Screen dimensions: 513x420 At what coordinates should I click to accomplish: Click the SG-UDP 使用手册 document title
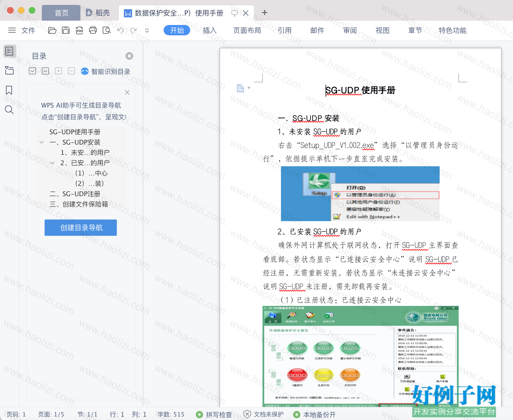(360, 90)
